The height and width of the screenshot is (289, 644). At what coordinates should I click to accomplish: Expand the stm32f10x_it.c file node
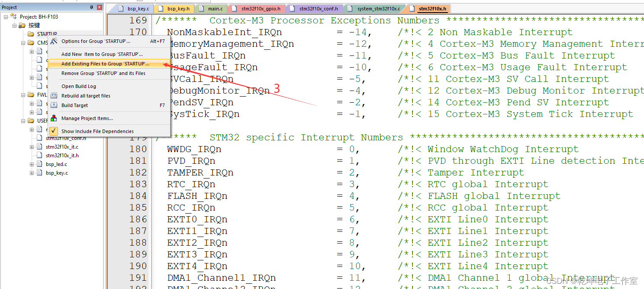(x=32, y=147)
